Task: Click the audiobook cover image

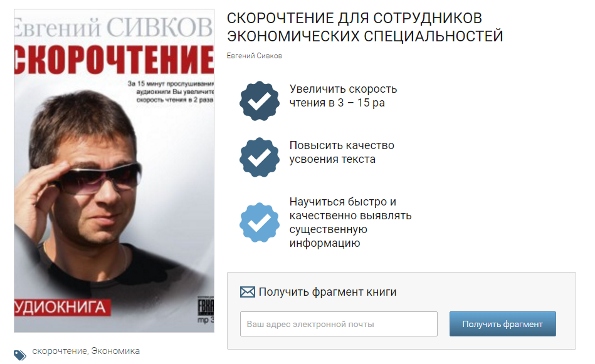Action: coord(114,170)
